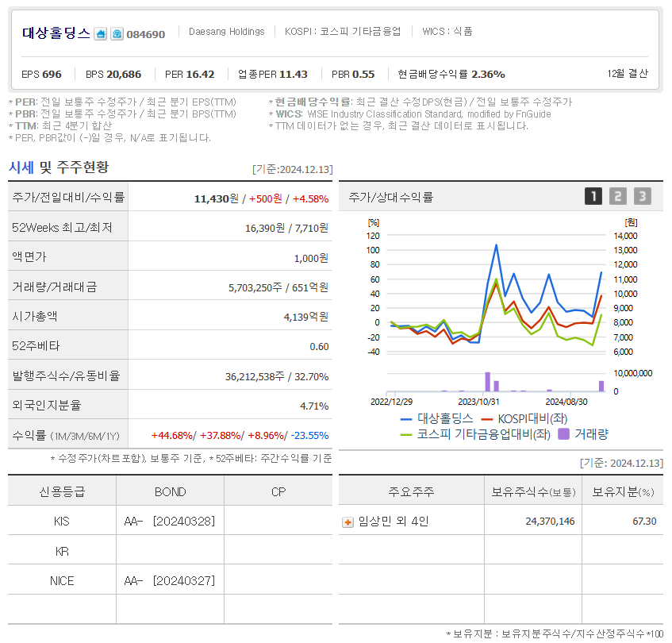
Task: Click the 12월 결산 label
Action: (x=628, y=74)
